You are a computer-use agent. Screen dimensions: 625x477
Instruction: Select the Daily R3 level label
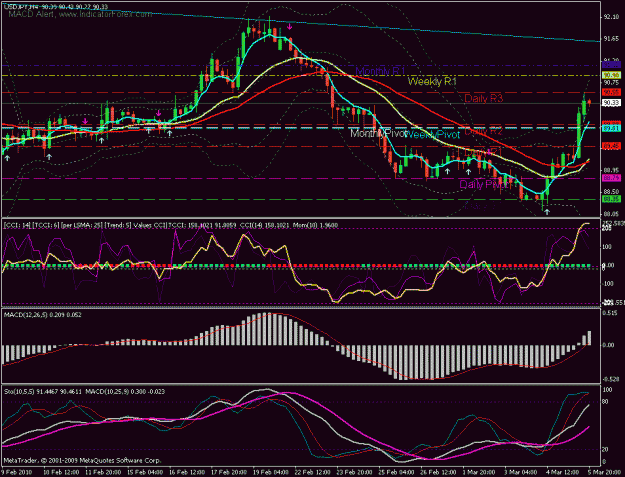(x=483, y=98)
